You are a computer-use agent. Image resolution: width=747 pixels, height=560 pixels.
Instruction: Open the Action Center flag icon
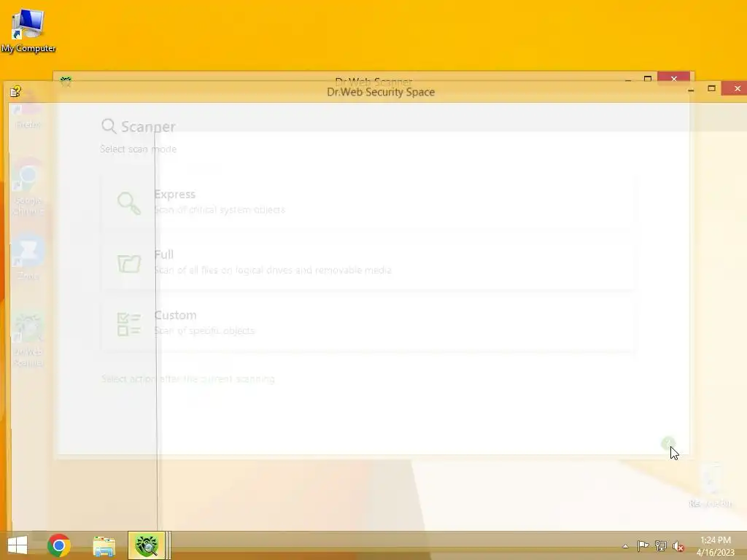click(643, 545)
